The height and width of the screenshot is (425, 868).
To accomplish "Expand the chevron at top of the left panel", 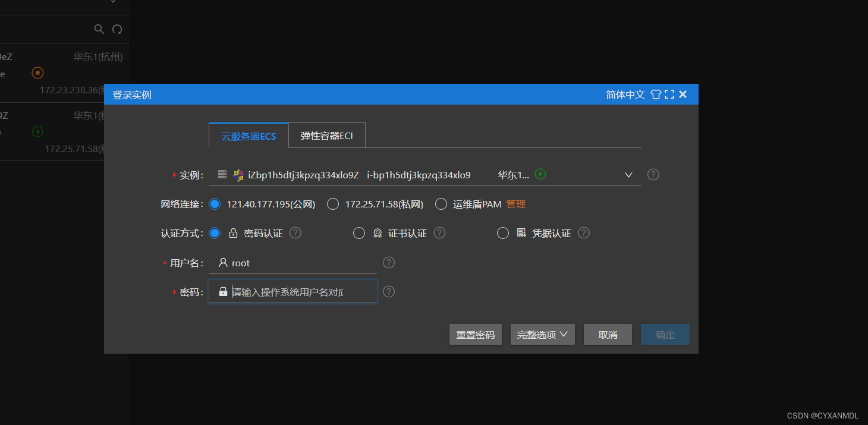I will (x=114, y=2).
